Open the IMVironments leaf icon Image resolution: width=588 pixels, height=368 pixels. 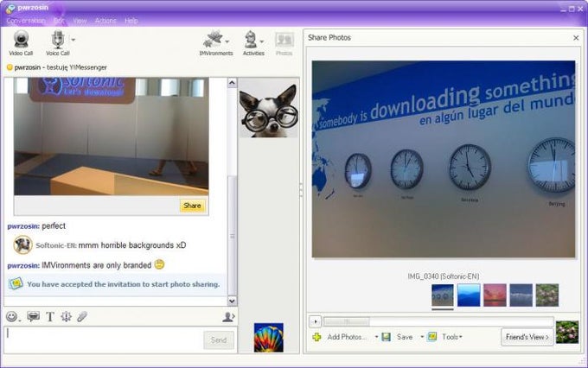pos(213,39)
